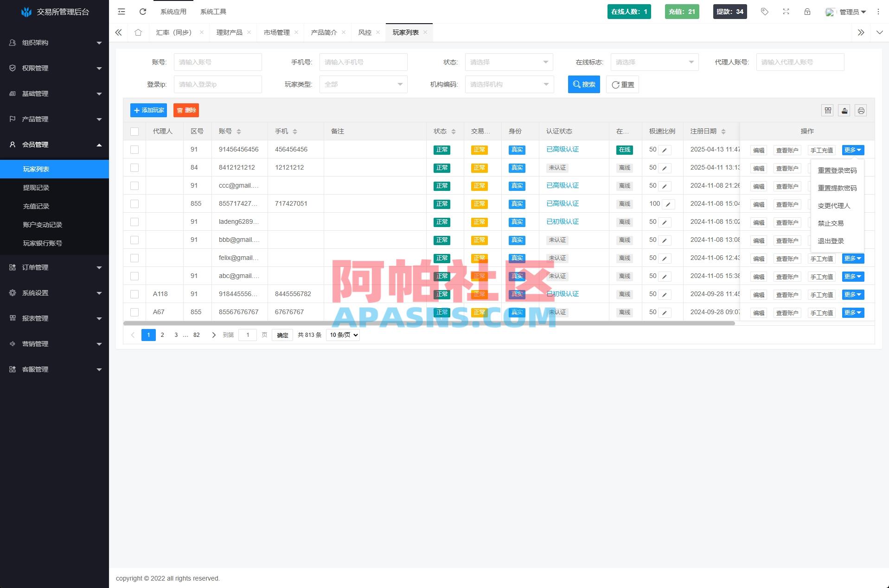Switch to the 风控 tab
This screenshot has width=889, height=588.
pyautogui.click(x=365, y=32)
